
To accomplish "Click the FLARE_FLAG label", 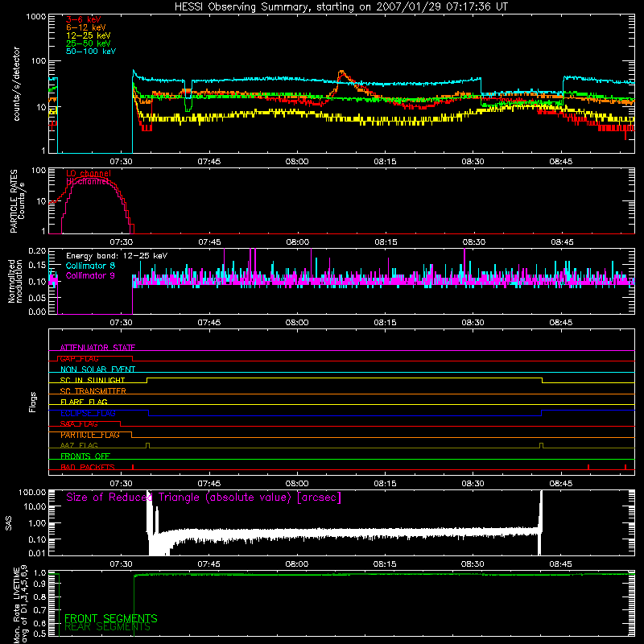I will click(84, 402).
